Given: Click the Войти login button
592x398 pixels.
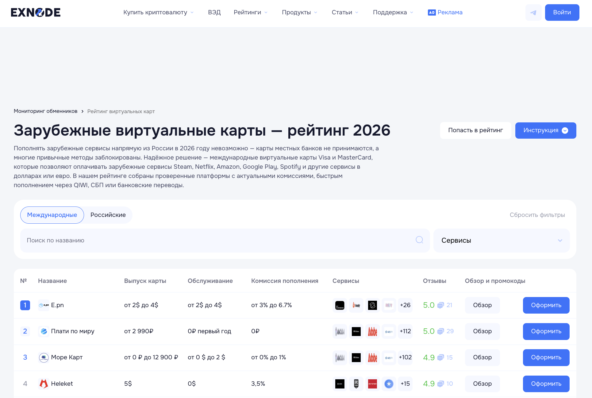Looking at the screenshot, I should pos(562,12).
